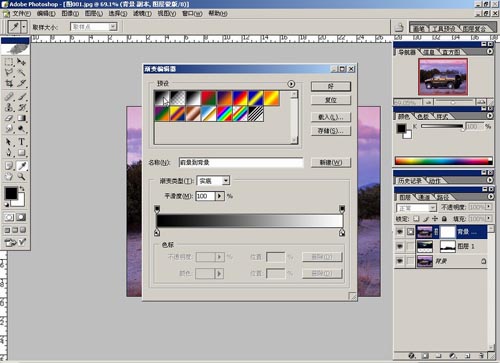
Task: Select the Hand tool
Action: click(9, 176)
